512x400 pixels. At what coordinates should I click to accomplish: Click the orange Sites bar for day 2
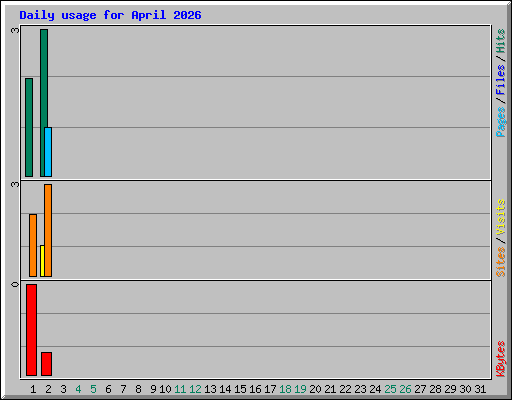pyautogui.click(x=48, y=230)
